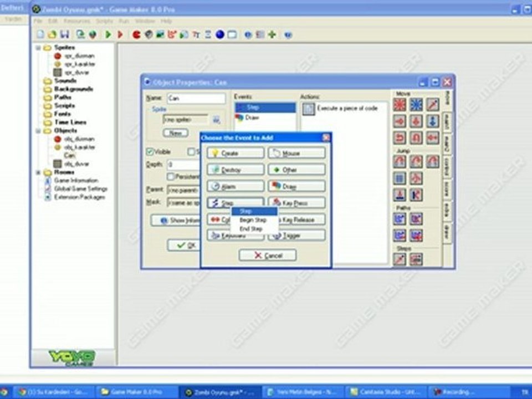Pick the Reverse Vertical action icon
This screenshot has height=399, width=532.
[x=416, y=138]
